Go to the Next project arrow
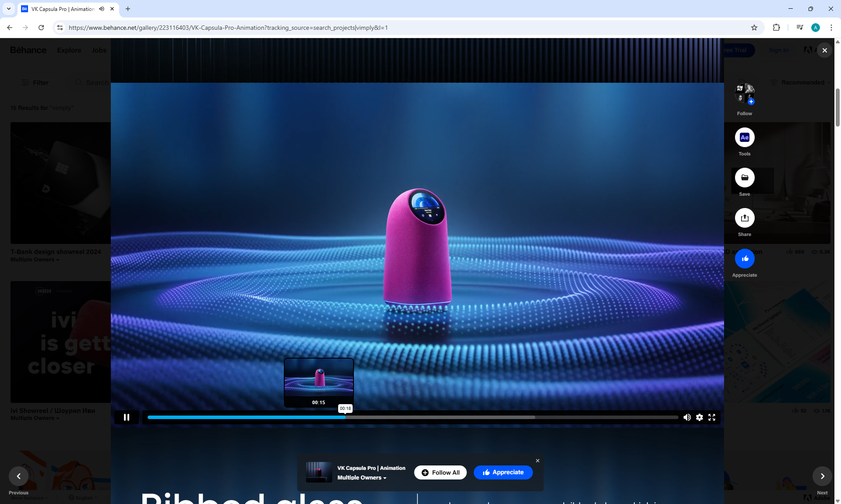The image size is (841, 504). pos(822,476)
